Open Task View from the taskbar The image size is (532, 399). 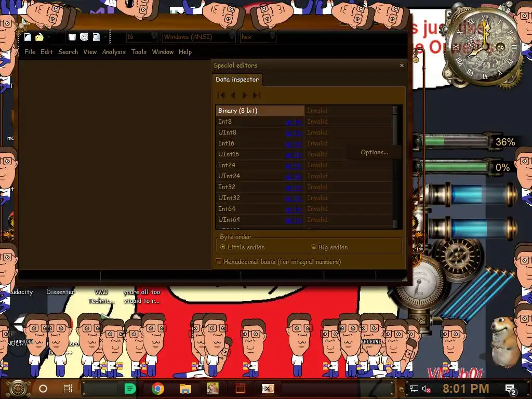(68, 389)
